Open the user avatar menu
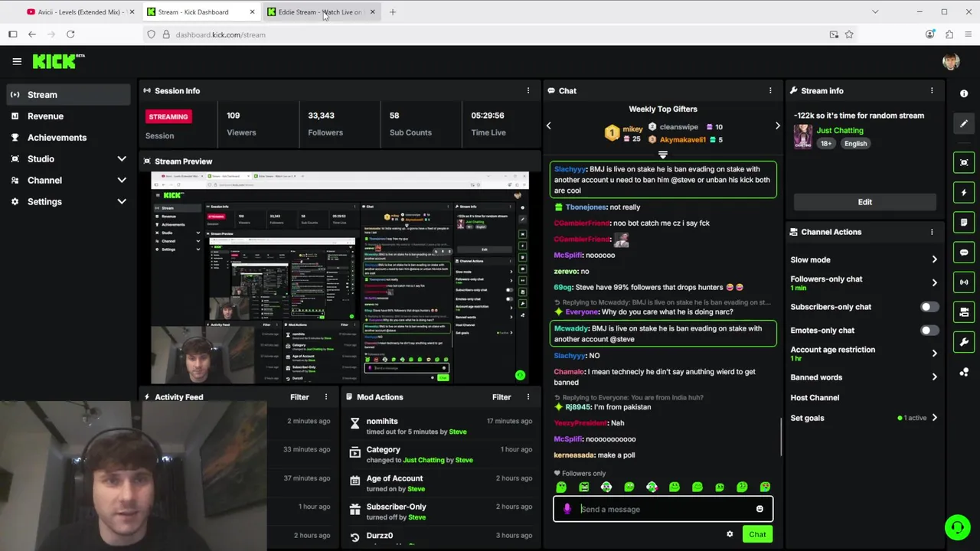Screen dimensions: 980x551 (x=951, y=62)
